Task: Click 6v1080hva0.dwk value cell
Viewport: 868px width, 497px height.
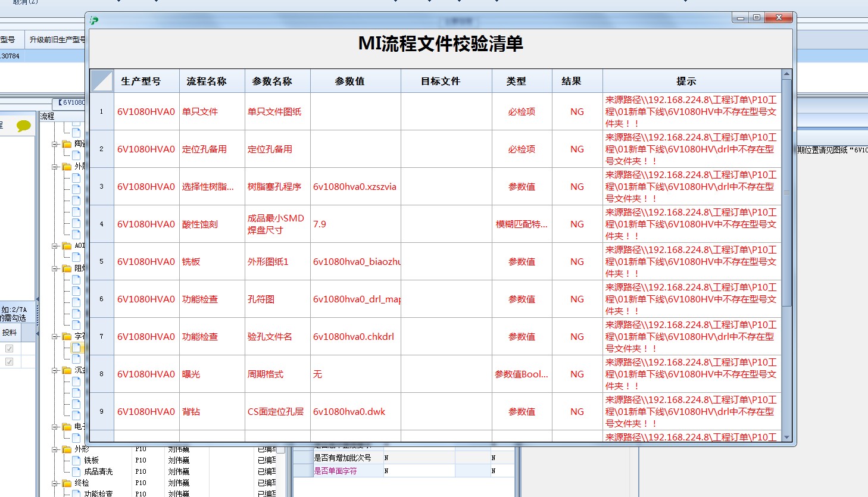Action: (355, 411)
